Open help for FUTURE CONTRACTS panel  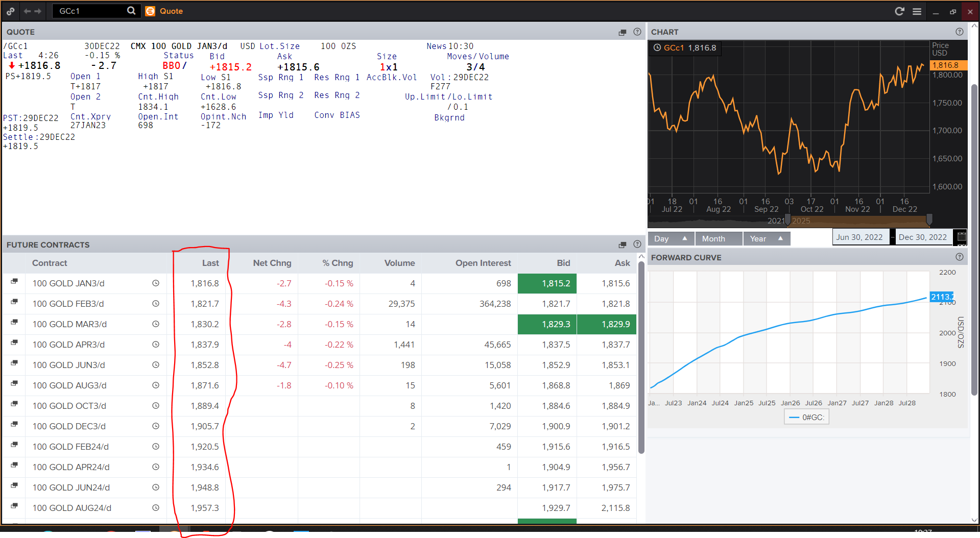pos(637,244)
